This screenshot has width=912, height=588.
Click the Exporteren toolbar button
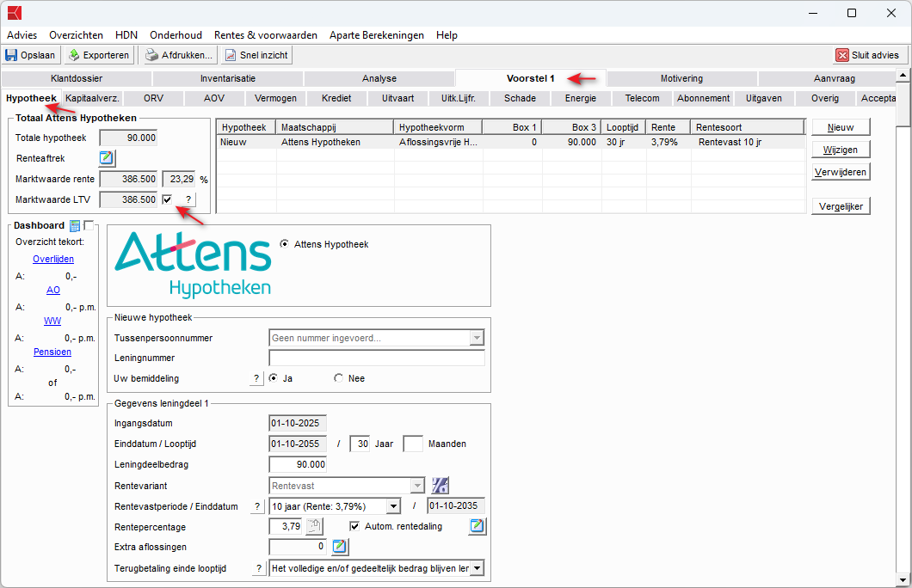pyautogui.click(x=99, y=55)
